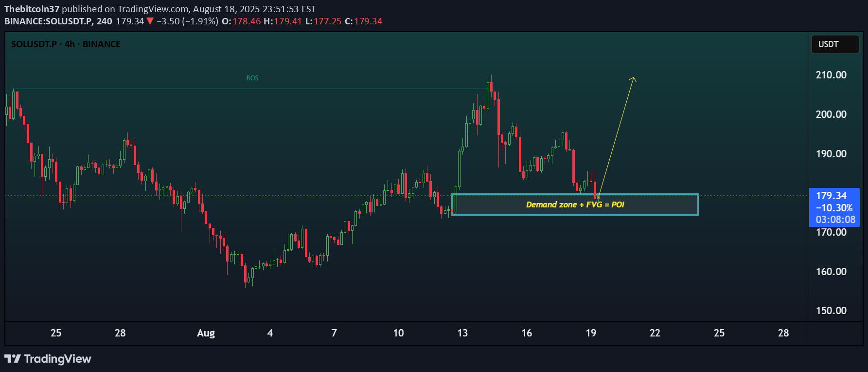Click the 03:08:08 countdown timer
The width and height of the screenshot is (868, 372).
835,220
